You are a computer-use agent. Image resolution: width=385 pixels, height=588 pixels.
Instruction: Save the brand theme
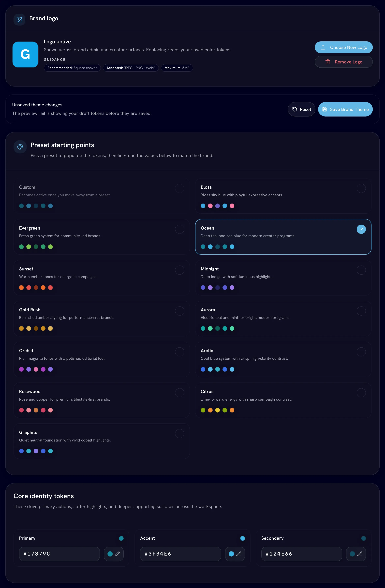point(345,109)
